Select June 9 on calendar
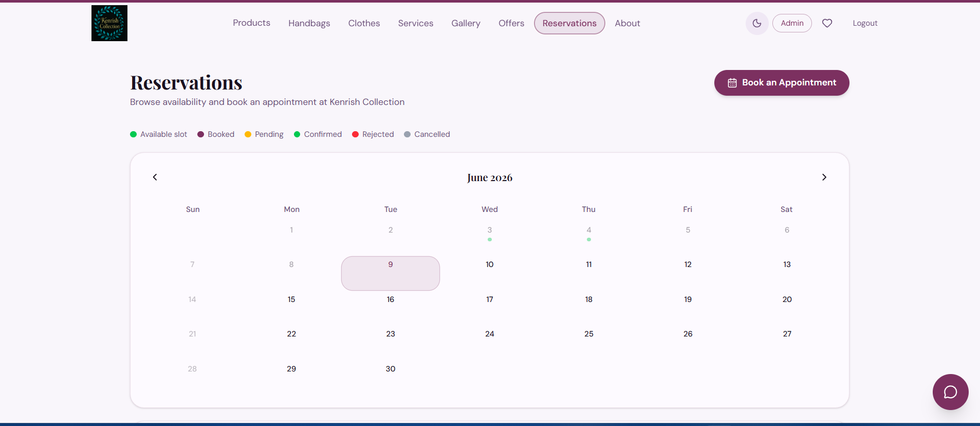The height and width of the screenshot is (426, 980). click(391, 273)
